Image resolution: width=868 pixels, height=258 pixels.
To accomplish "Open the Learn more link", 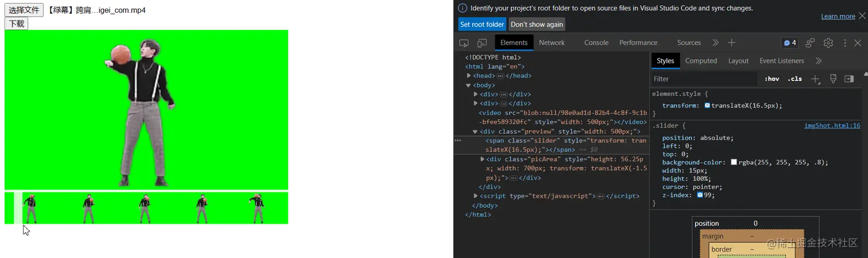I will pos(838,16).
